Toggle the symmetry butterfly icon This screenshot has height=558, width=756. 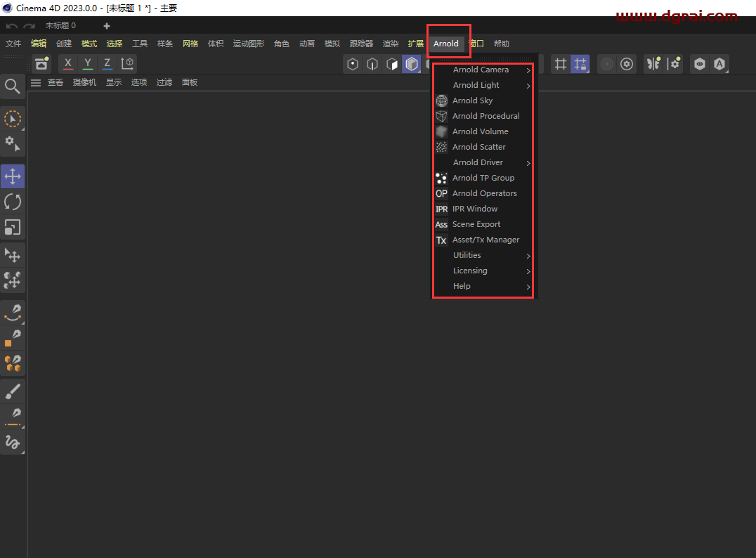654,64
